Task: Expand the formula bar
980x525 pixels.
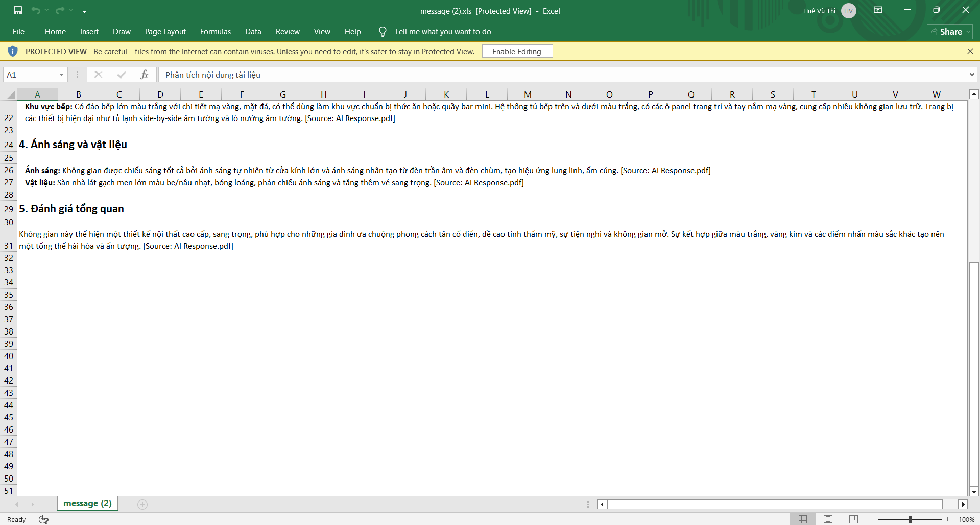Action: (971, 75)
